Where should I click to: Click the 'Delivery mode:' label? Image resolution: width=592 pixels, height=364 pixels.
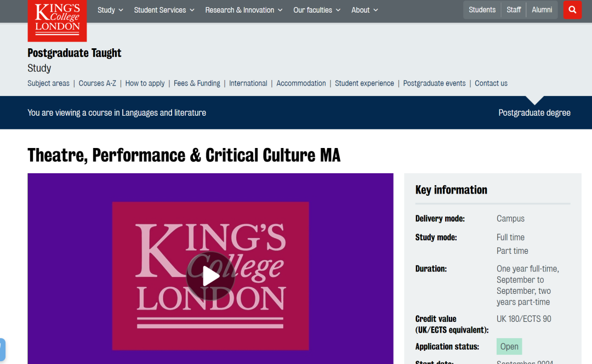point(440,219)
